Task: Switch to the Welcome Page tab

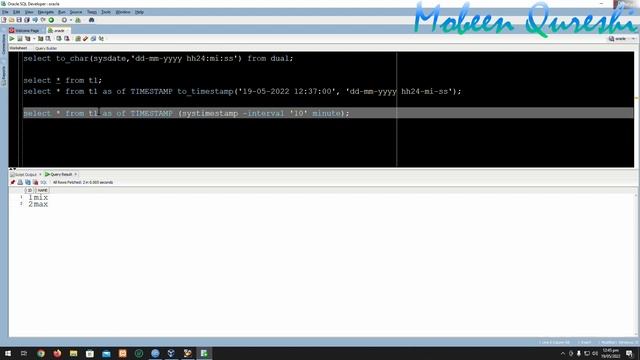Action: click(24, 31)
